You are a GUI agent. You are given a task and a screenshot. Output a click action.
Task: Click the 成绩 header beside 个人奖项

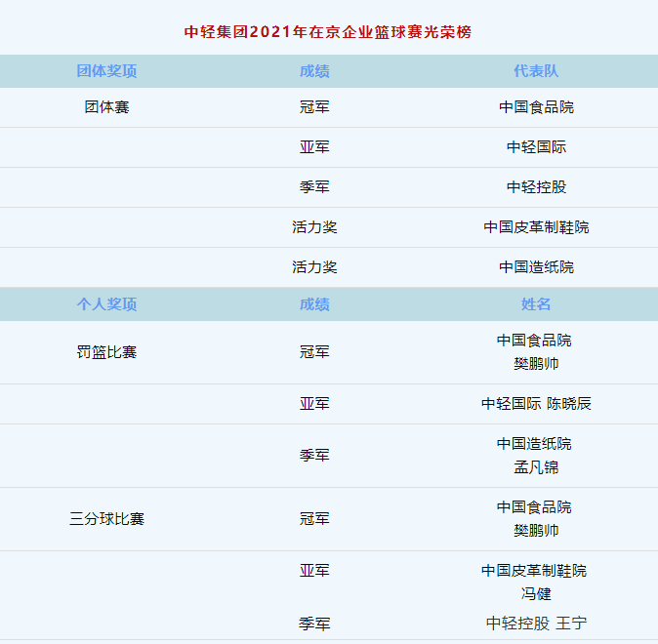point(314,304)
